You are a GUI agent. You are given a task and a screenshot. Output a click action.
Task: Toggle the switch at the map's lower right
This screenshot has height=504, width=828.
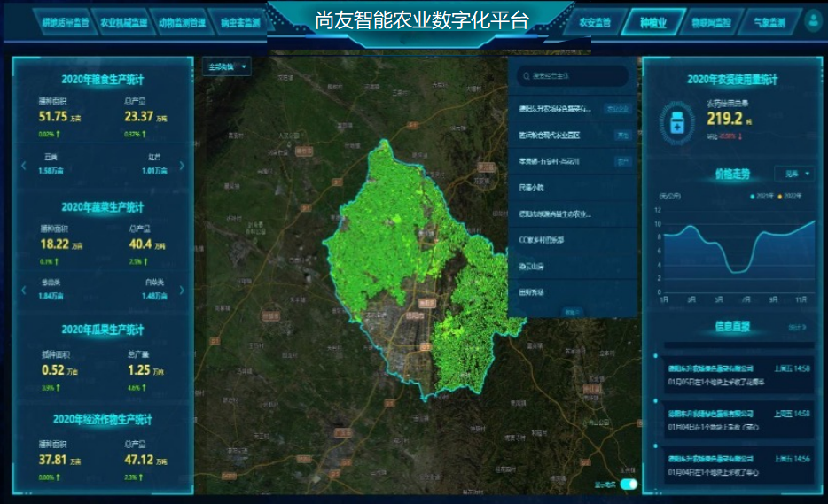coord(629,484)
